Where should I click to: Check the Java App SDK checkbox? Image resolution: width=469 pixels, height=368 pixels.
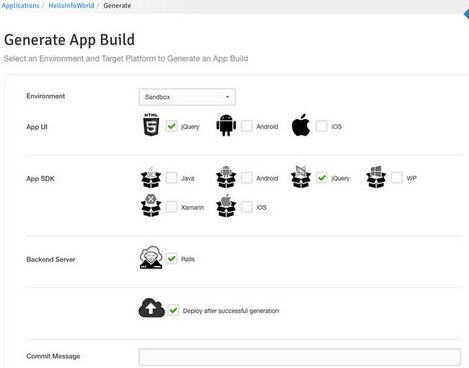coord(171,178)
